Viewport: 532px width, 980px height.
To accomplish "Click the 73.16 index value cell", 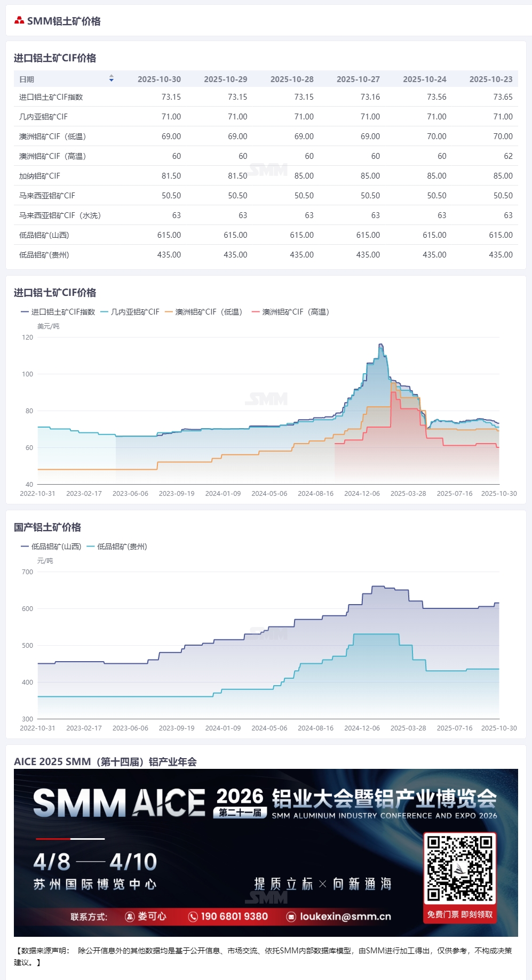I will pyautogui.click(x=370, y=97).
